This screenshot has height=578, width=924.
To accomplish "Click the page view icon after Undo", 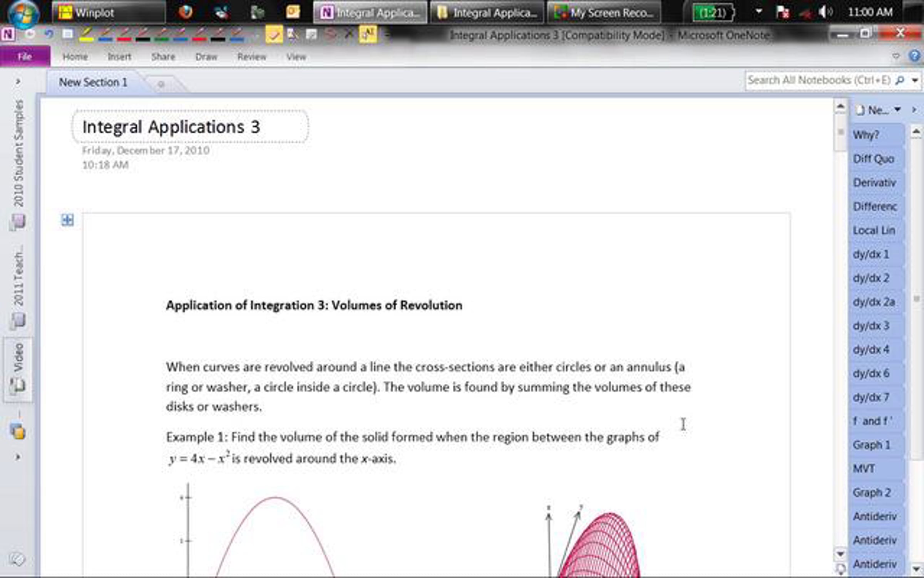I will coord(67,34).
